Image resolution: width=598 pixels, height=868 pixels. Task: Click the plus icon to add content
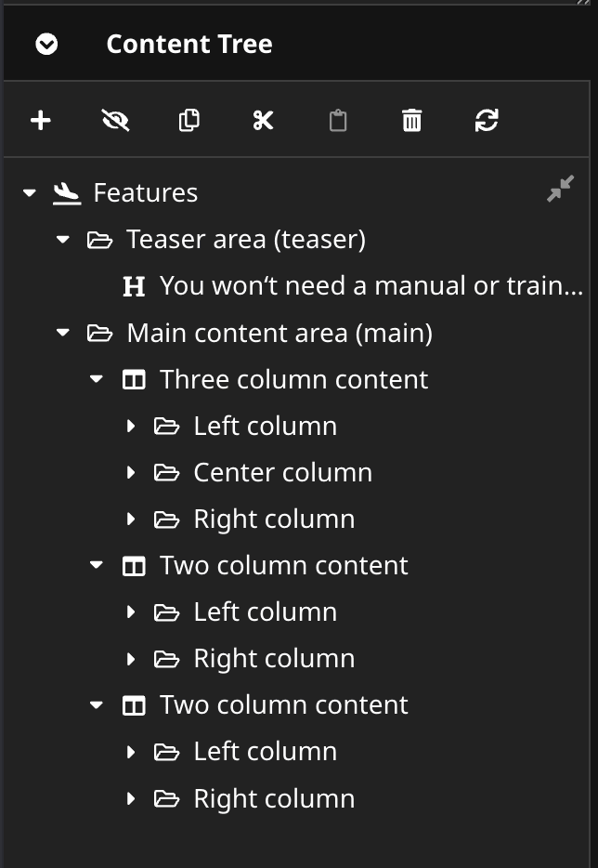click(x=41, y=120)
